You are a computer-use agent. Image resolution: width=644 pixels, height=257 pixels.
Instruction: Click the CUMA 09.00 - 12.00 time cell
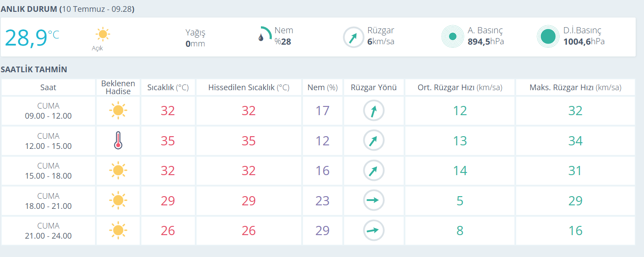[x=48, y=111]
